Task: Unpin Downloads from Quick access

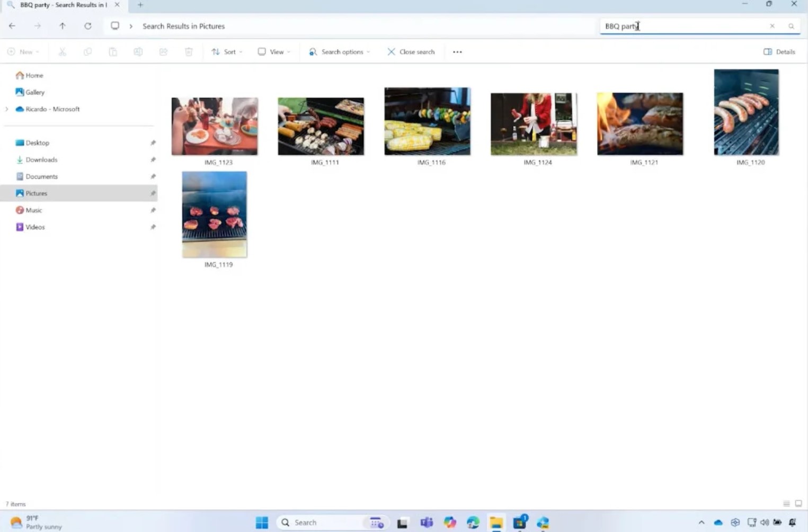Action: 153,159
